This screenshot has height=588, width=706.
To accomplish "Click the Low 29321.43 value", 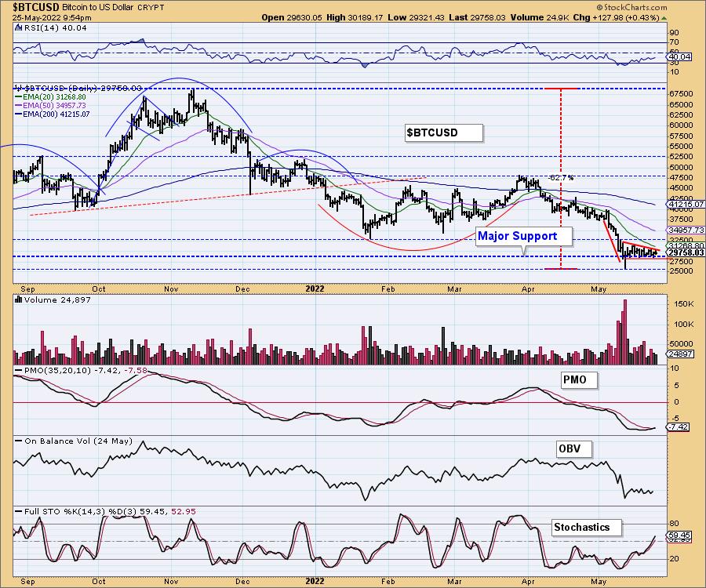I will coord(416,17).
